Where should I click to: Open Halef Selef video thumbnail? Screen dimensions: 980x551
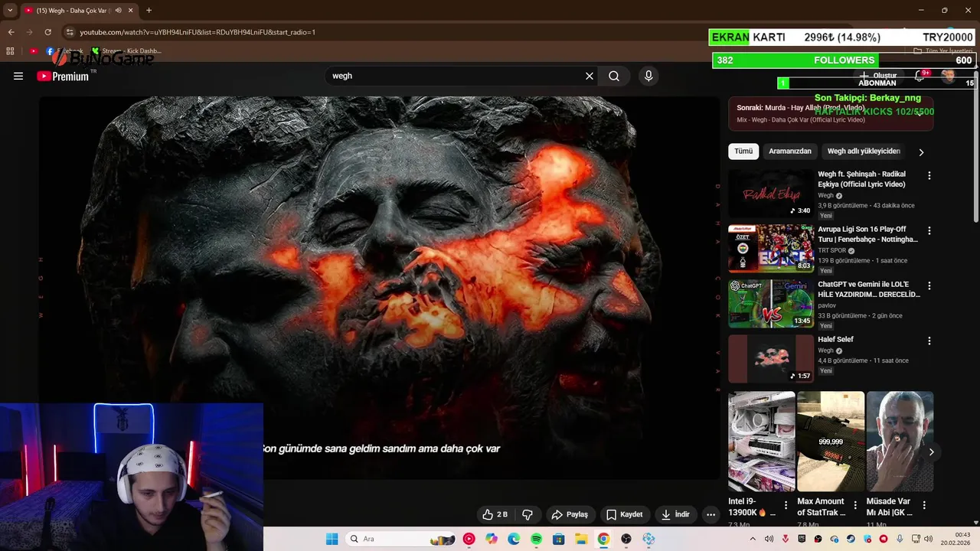771,358
